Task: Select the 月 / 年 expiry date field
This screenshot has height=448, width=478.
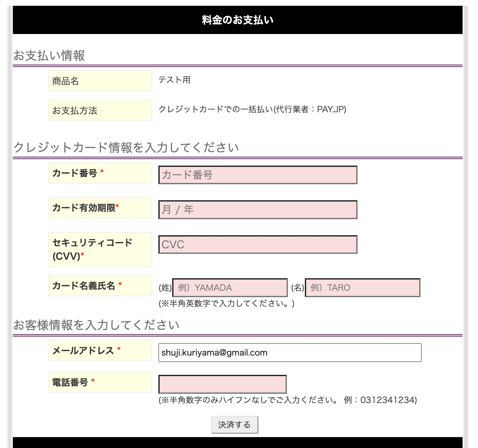Action: pos(257,210)
